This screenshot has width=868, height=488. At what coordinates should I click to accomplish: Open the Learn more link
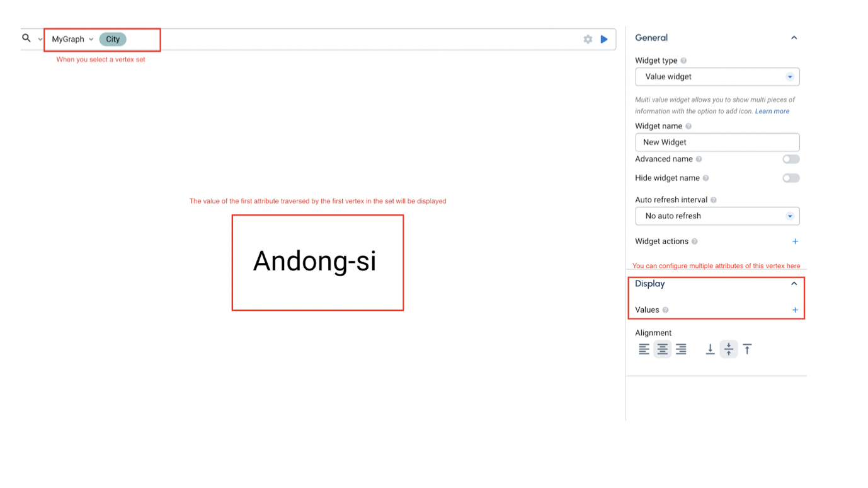(x=772, y=112)
